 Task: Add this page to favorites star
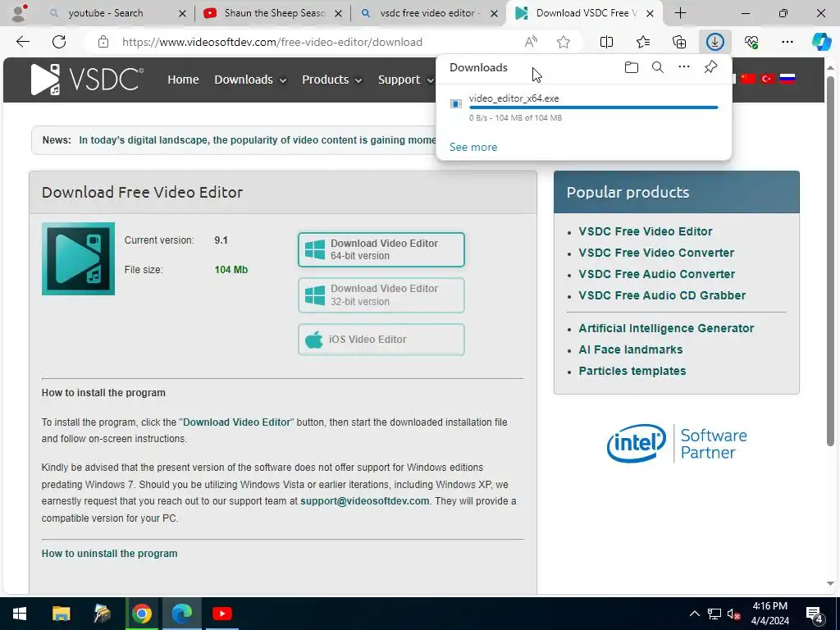click(x=564, y=42)
